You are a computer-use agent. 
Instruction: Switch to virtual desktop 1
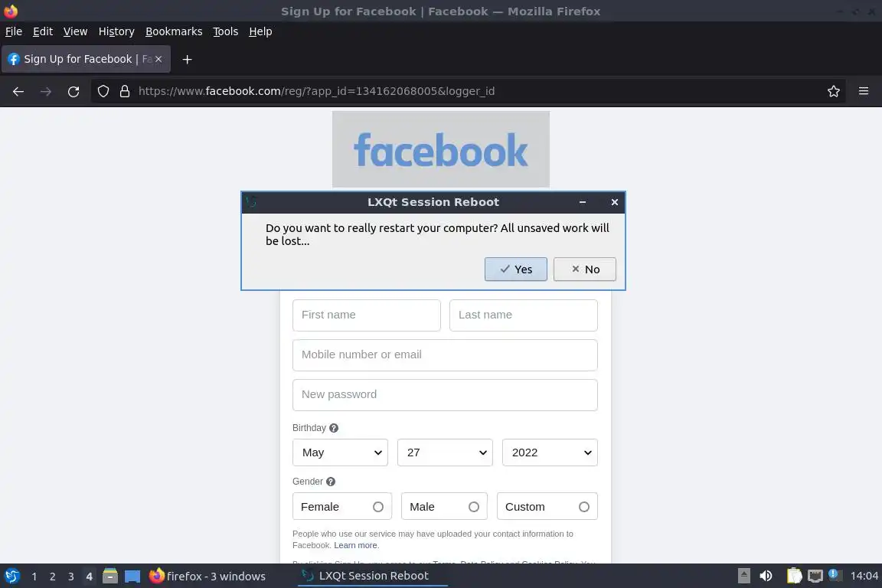click(34, 577)
